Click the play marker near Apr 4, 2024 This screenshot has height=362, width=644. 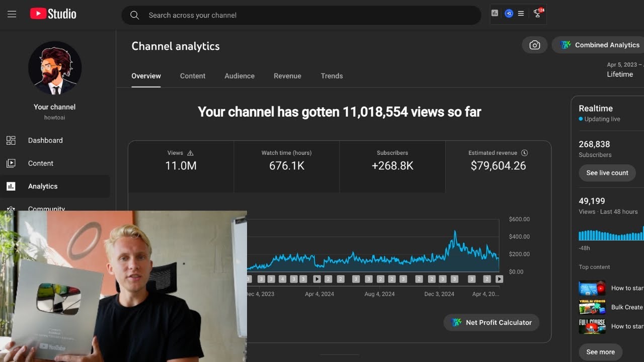[317, 279]
